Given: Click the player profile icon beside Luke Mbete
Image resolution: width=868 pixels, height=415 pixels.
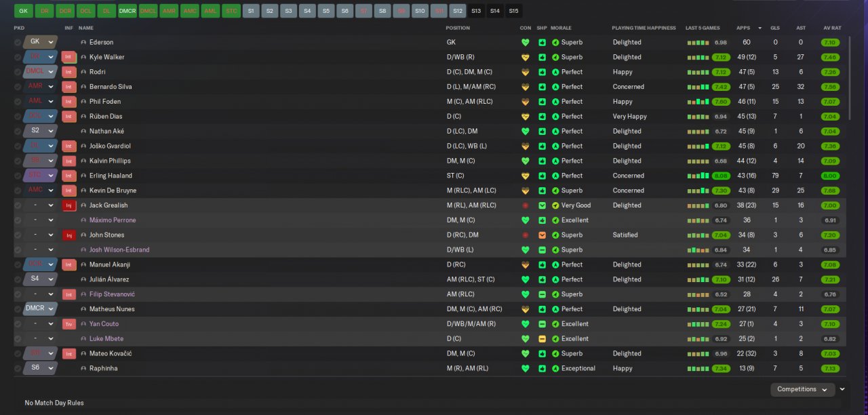Looking at the screenshot, I should (x=83, y=339).
